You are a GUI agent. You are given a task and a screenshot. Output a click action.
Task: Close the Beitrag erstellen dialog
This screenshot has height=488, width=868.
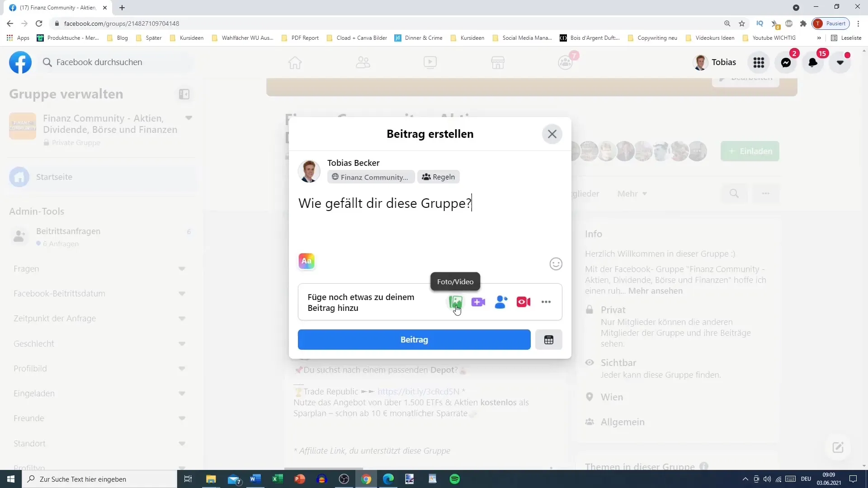[552, 134]
